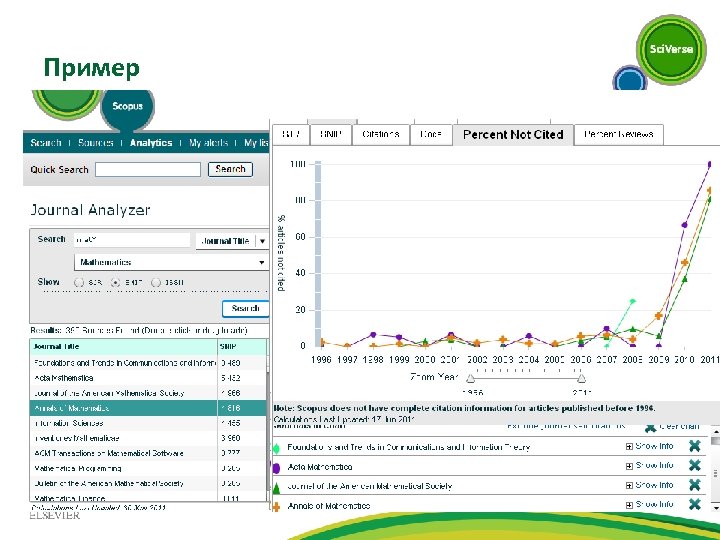The height and width of the screenshot is (540, 720).
Task: Click the Journal Analyzer Search button
Action: click(245, 309)
